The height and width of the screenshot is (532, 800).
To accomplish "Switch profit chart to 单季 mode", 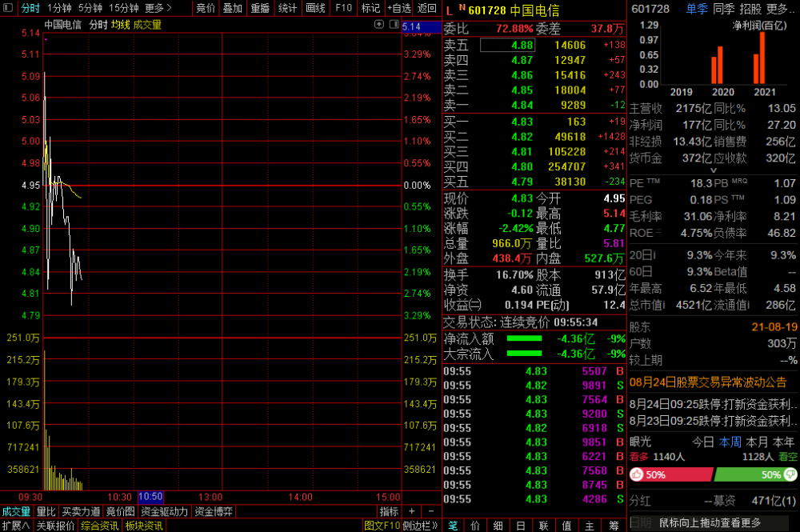I will tap(697, 9).
